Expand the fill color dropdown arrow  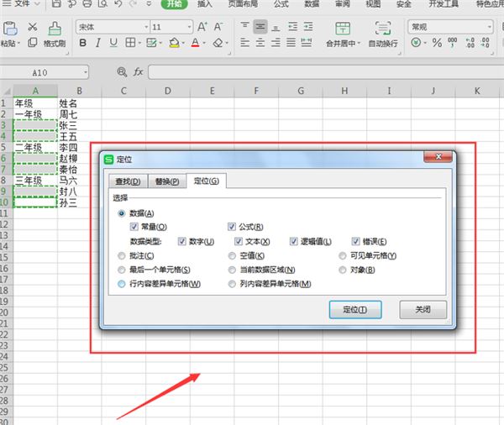click(183, 43)
